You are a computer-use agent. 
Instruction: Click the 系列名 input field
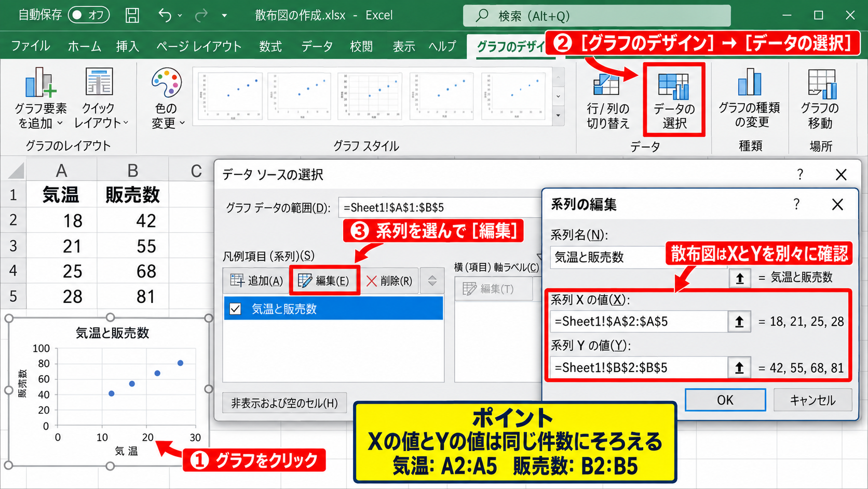click(608, 257)
